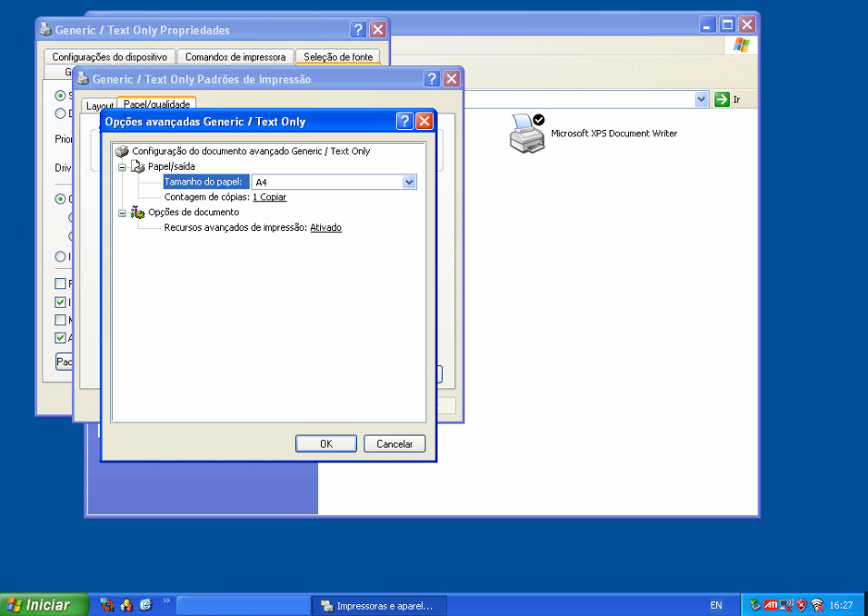The image size is (868, 616).
Task: Click the wireless network tray icon
Action: click(x=817, y=605)
